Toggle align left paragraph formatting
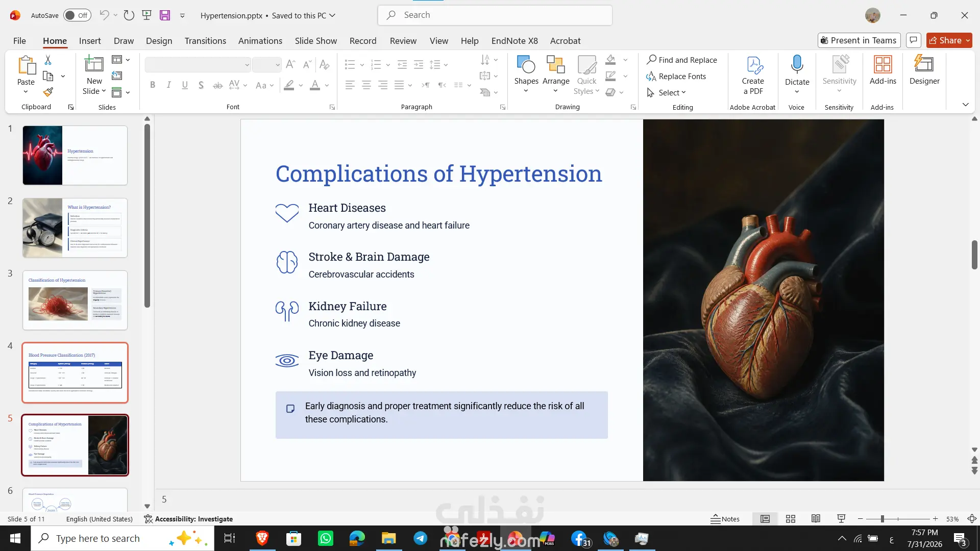The height and width of the screenshot is (551, 980). (350, 85)
